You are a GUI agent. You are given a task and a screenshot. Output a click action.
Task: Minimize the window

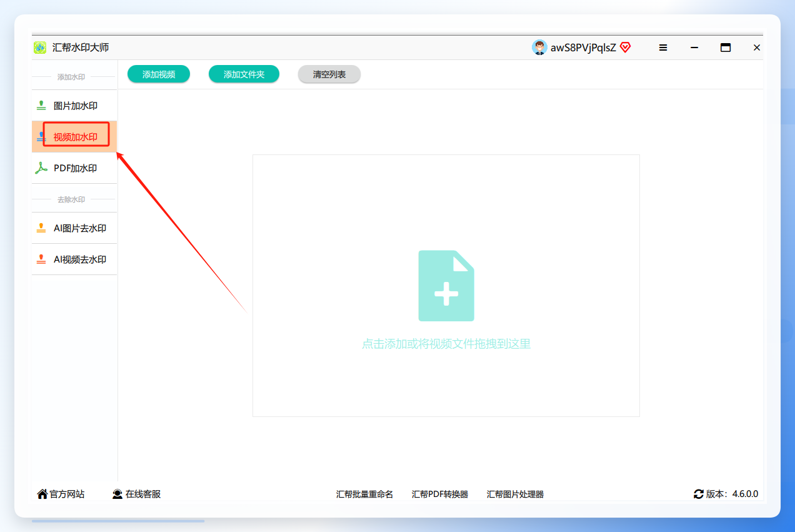[x=694, y=48]
